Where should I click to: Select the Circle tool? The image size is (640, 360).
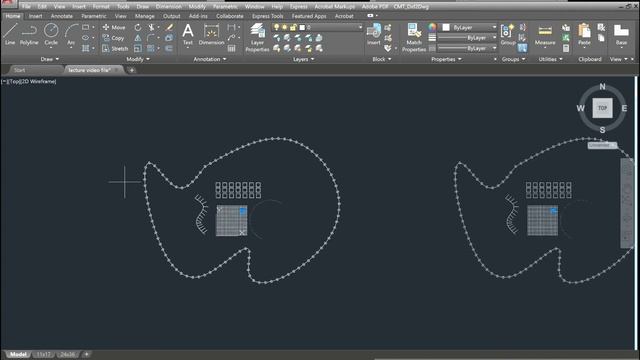tap(51, 34)
